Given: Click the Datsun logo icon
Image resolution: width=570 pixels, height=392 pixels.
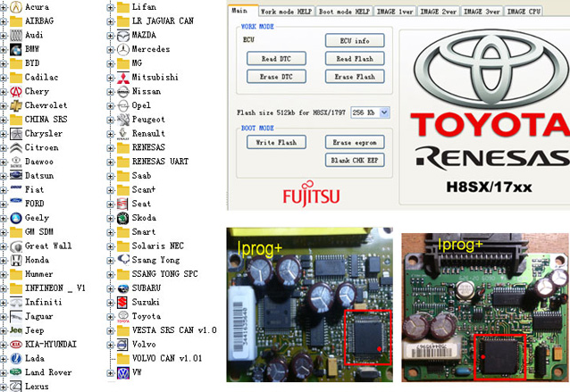Looking at the screenshot, I should [15, 176].
